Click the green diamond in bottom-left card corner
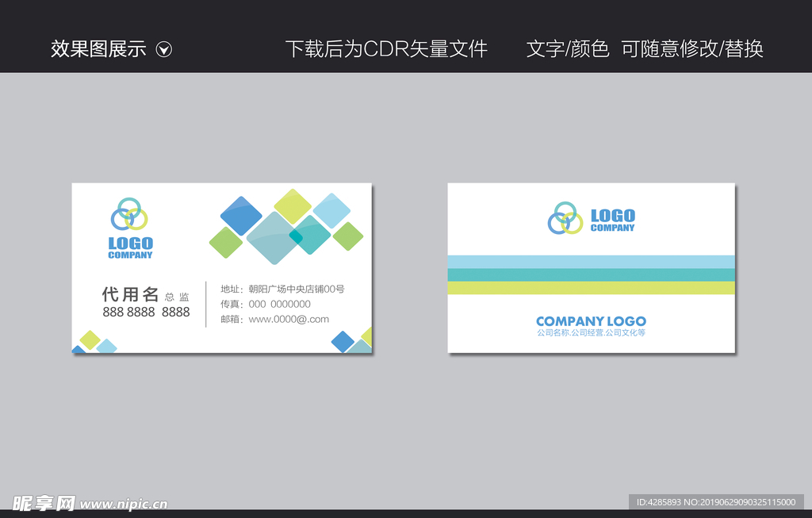The height and width of the screenshot is (518, 812). [x=90, y=338]
